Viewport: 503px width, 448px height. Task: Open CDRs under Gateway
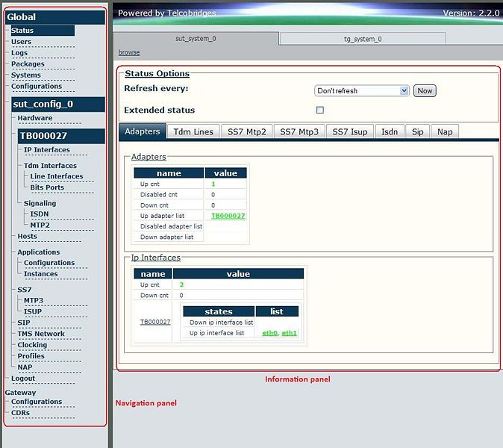coord(21,413)
